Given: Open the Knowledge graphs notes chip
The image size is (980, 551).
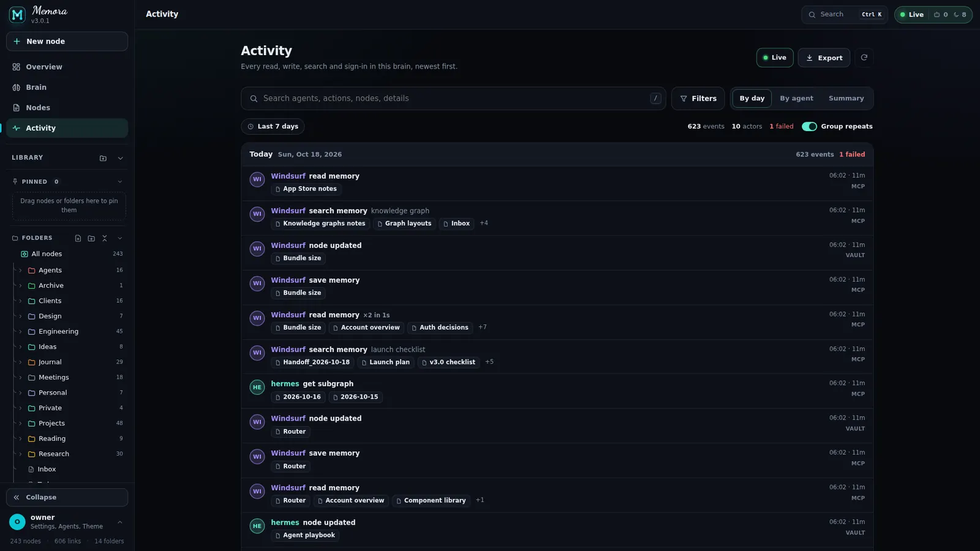Looking at the screenshot, I should pyautogui.click(x=320, y=223).
